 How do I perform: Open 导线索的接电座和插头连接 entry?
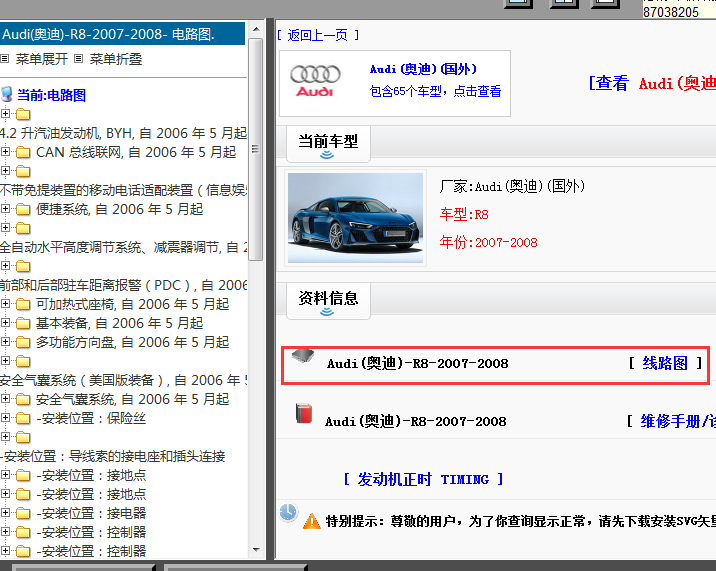[113, 456]
